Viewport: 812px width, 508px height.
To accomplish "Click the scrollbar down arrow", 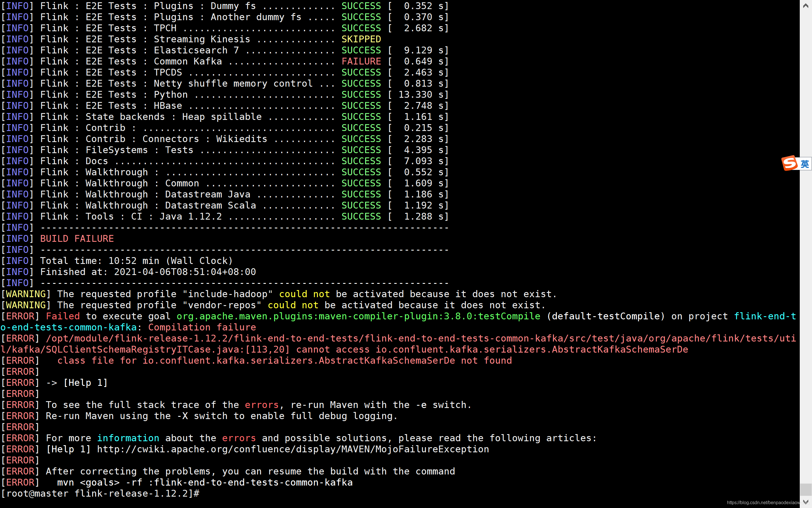I will click(x=806, y=502).
